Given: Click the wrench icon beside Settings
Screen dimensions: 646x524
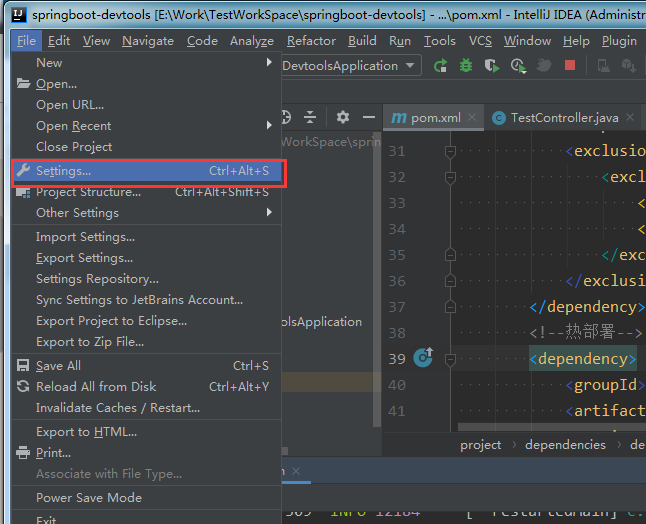Looking at the screenshot, I should [x=23, y=171].
